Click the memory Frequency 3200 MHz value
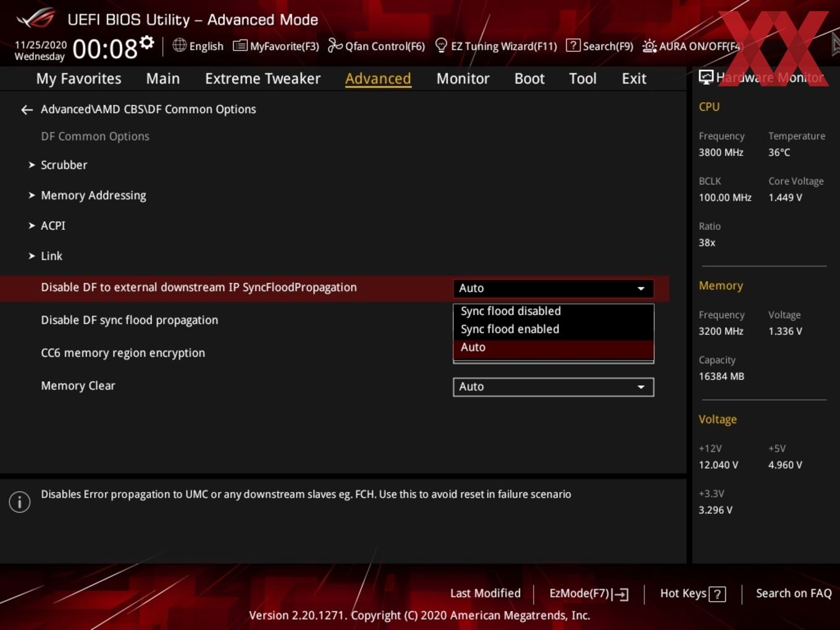The image size is (840, 630). (721, 331)
